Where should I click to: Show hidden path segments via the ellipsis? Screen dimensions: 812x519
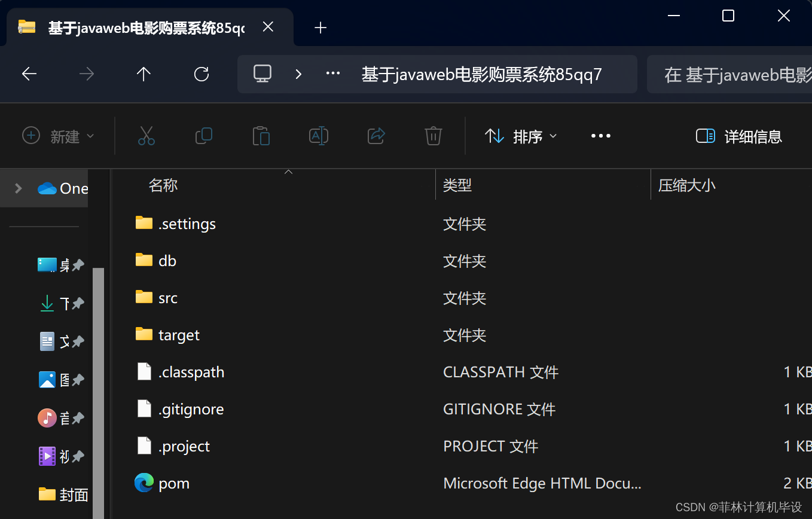click(x=333, y=74)
